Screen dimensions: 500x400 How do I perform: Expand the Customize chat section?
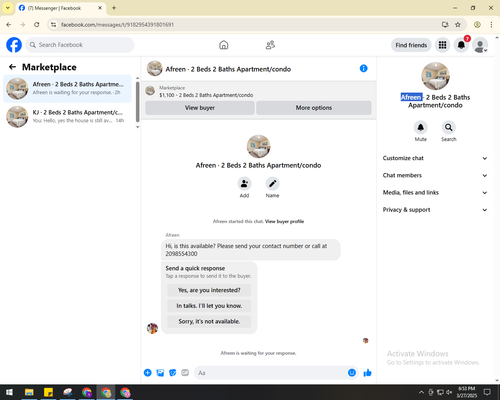click(435, 158)
